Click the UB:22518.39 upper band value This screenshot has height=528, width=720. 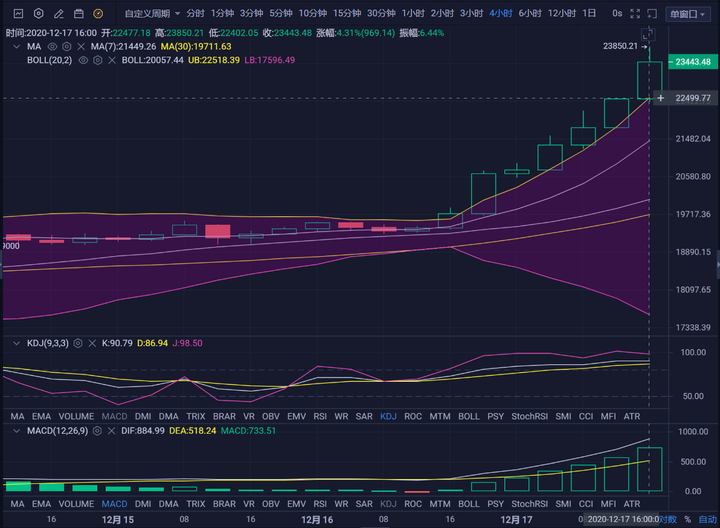click(x=214, y=60)
